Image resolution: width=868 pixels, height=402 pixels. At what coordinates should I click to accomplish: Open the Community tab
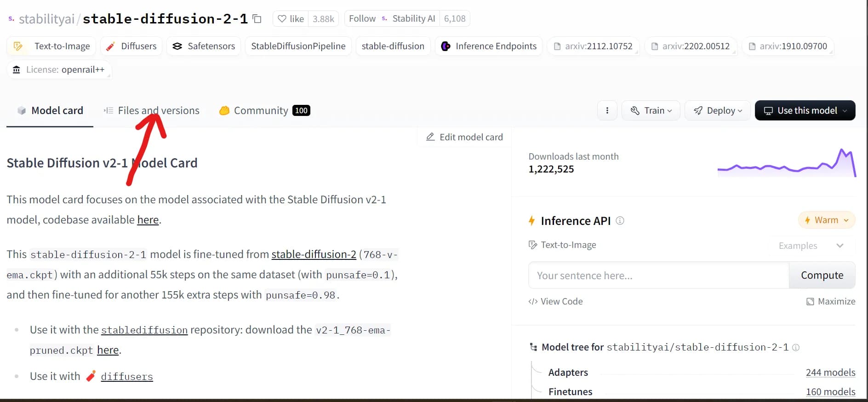pyautogui.click(x=265, y=110)
